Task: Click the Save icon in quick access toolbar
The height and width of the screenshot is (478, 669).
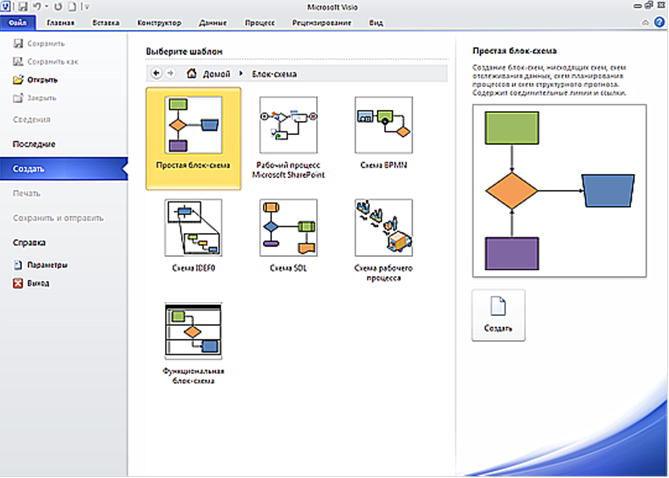Action: 23,6
